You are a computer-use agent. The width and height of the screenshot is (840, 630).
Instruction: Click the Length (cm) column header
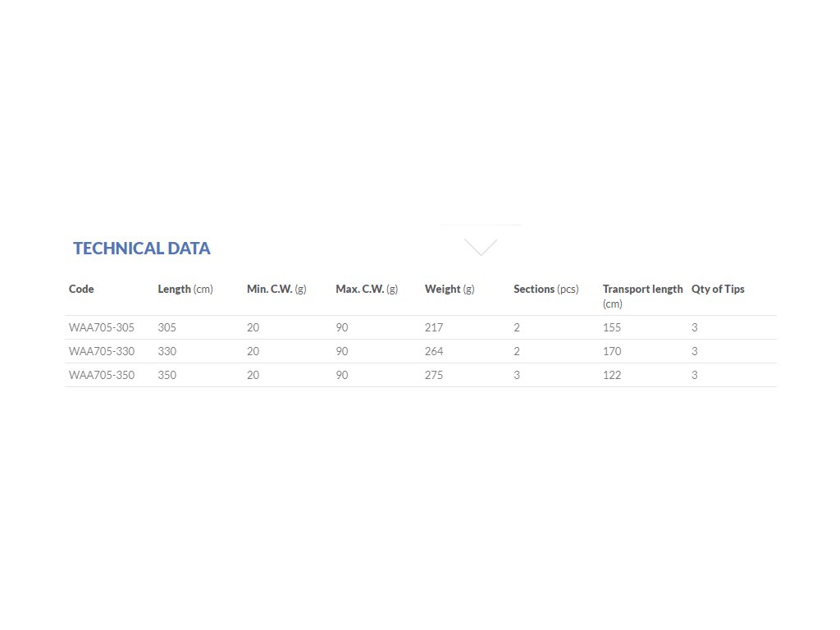[185, 289]
